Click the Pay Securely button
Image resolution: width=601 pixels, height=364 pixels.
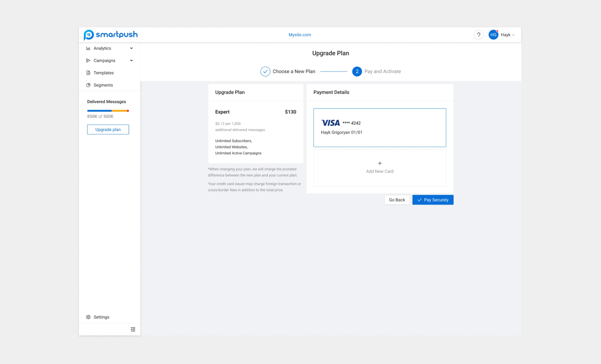(433, 200)
